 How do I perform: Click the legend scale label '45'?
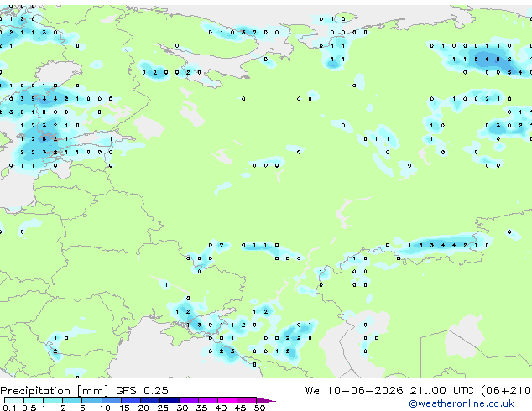(x=240, y=408)
